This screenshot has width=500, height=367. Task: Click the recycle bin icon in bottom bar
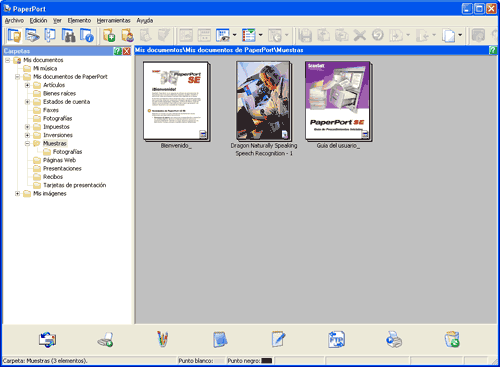(x=452, y=339)
